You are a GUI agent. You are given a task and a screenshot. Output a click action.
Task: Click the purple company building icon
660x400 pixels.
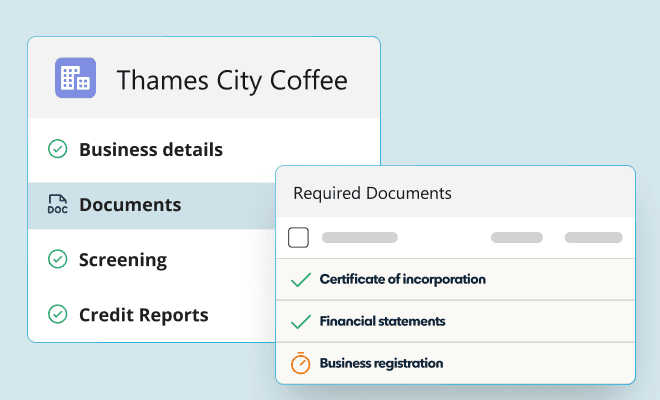(x=75, y=78)
